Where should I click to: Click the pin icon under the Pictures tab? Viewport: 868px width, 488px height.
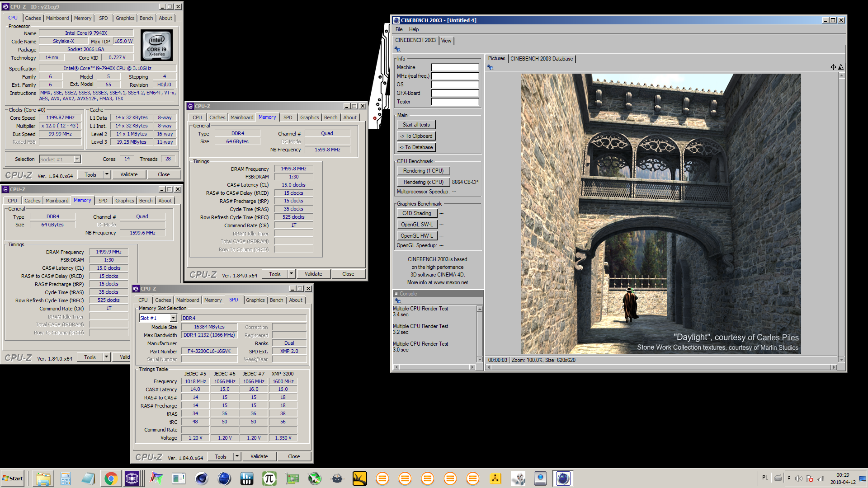[x=490, y=67]
